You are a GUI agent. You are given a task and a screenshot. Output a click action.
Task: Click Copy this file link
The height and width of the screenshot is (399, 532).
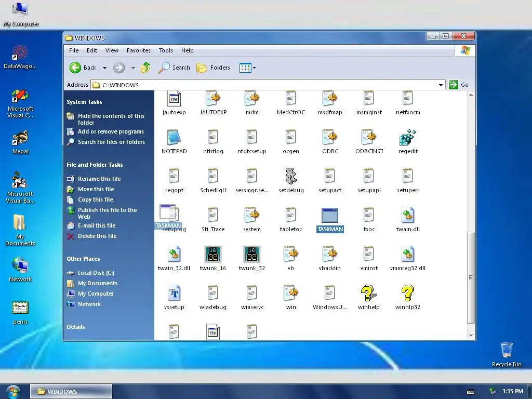tap(96, 199)
